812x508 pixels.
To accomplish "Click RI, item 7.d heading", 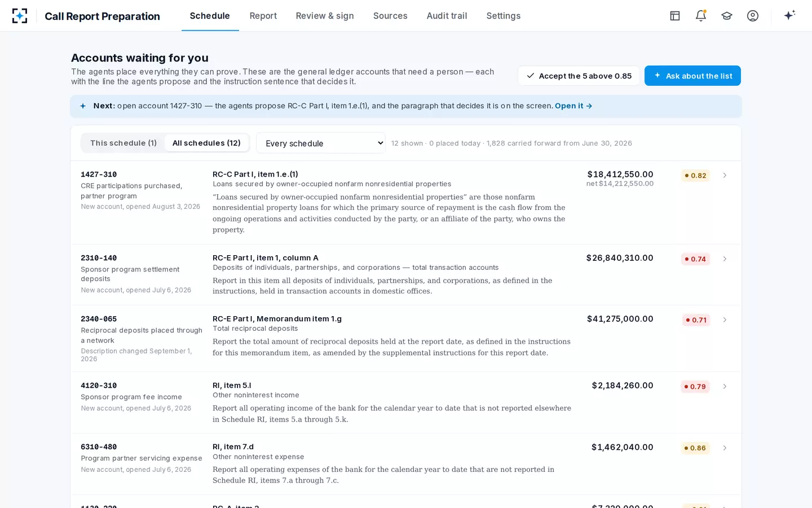I will pyautogui.click(x=233, y=446).
